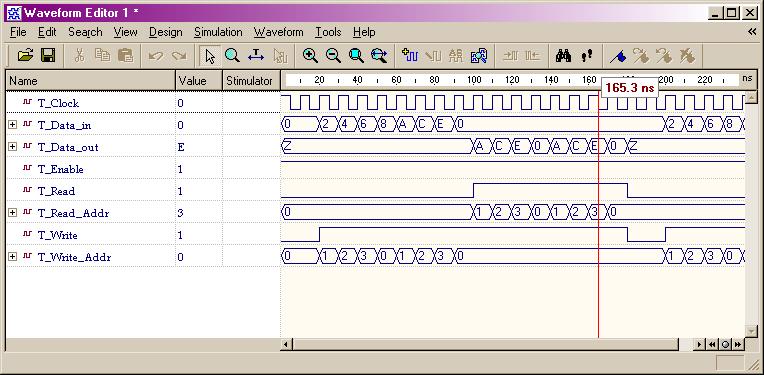The width and height of the screenshot is (764, 375).
Task: Click the Open file folder icon
Action: click(25, 56)
